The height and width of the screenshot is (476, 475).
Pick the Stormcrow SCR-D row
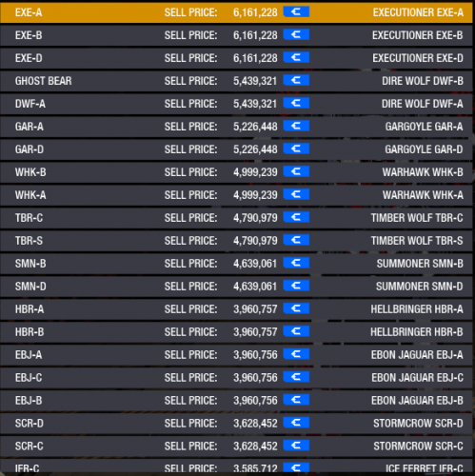tap(236, 424)
